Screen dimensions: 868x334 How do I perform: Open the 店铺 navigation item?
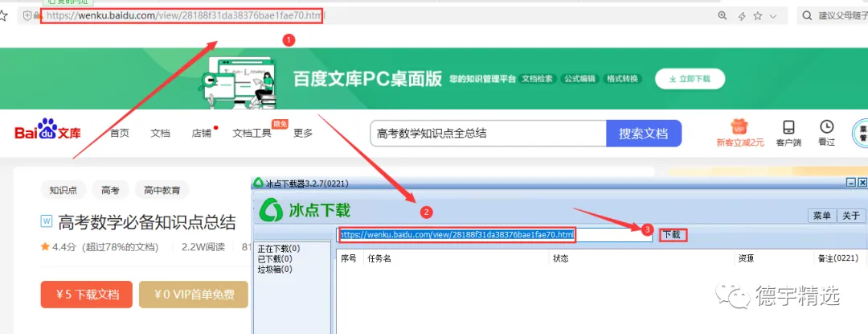(202, 133)
